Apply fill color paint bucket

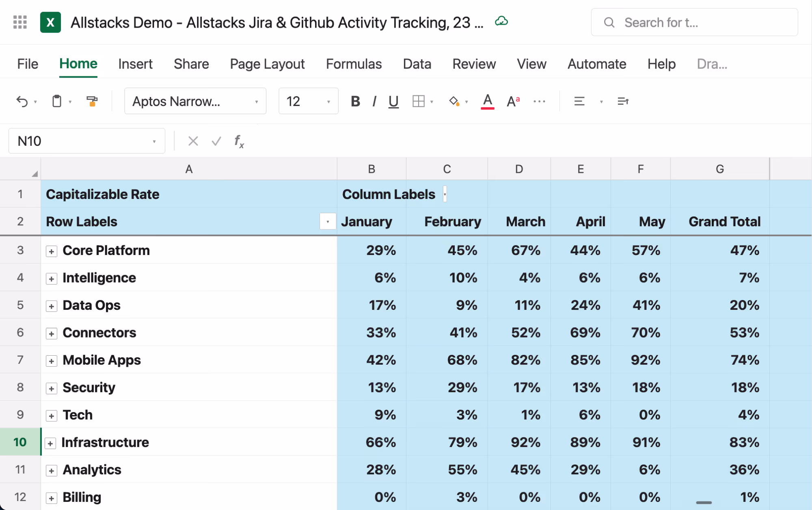coord(454,101)
